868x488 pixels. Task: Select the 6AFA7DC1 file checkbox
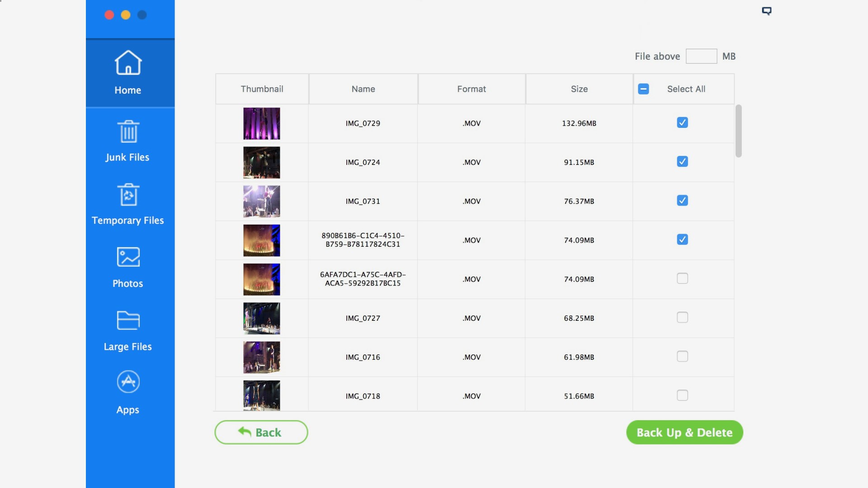tap(682, 279)
